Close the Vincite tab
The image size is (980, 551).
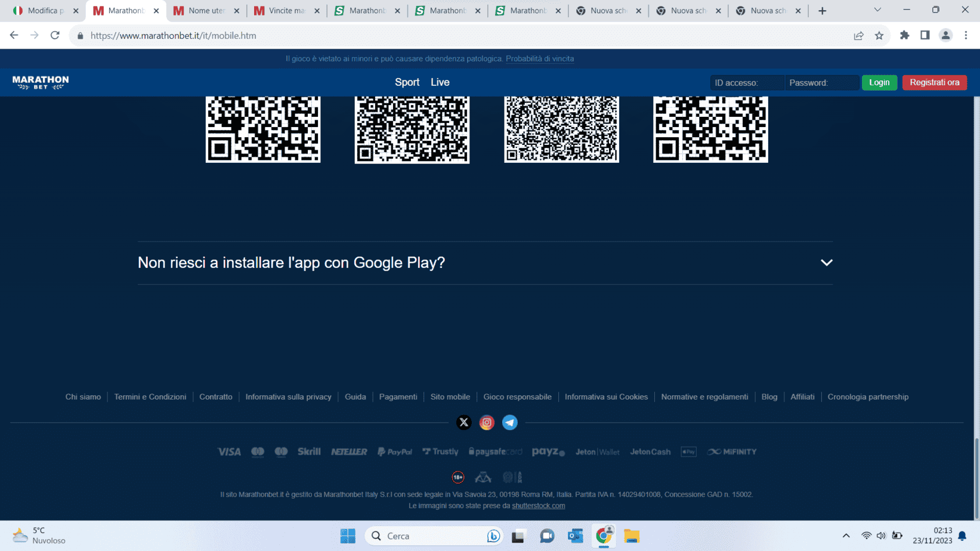pyautogui.click(x=317, y=11)
